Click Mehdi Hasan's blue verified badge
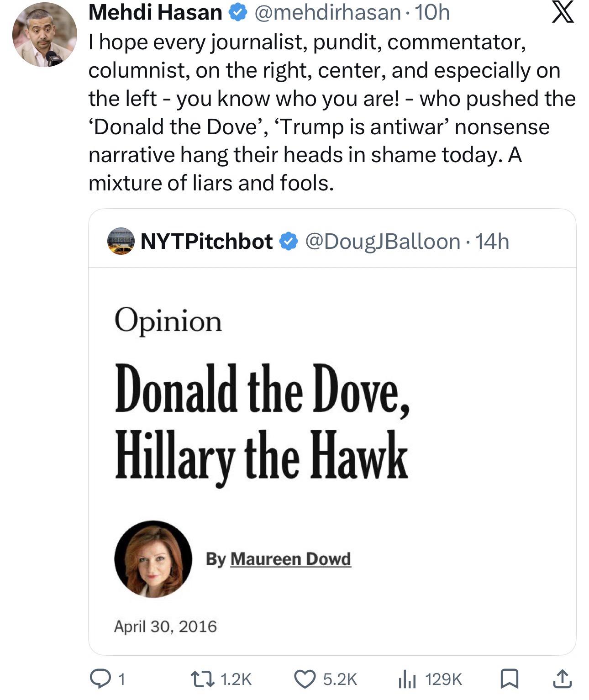Viewport: 589px width, 700px height. [x=237, y=13]
